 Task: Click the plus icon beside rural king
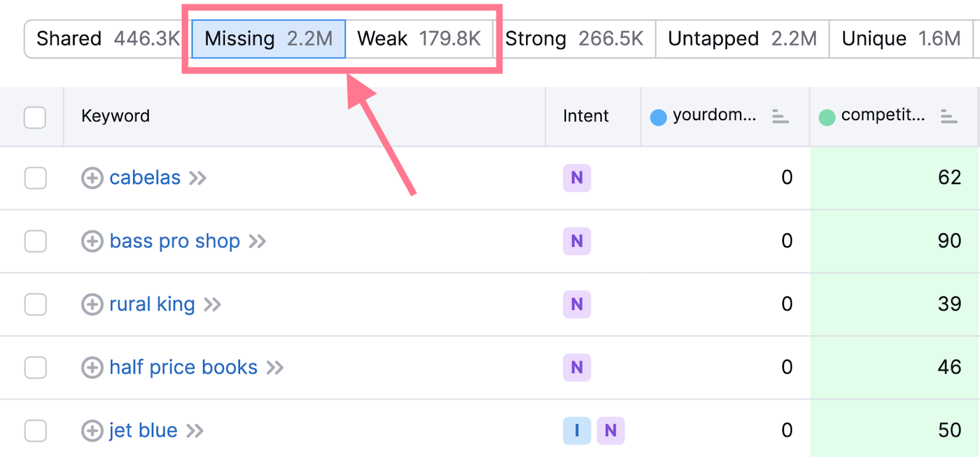pyautogui.click(x=92, y=304)
